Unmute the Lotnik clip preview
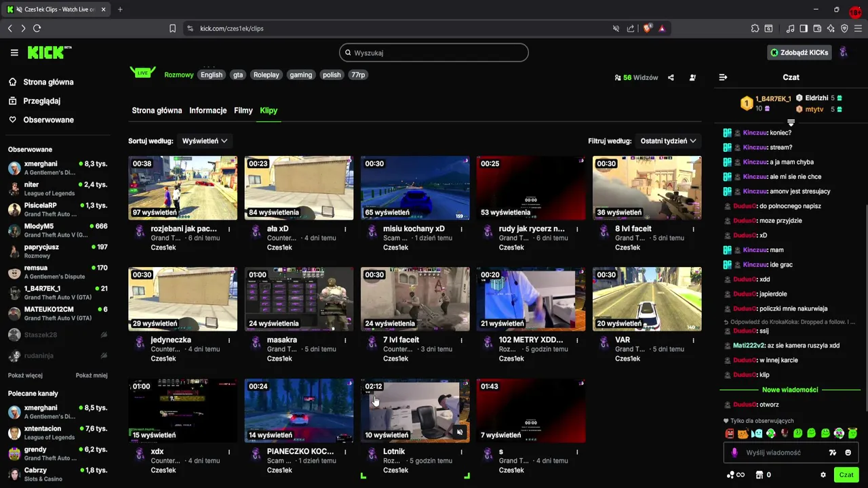The image size is (868, 488). point(459,432)
